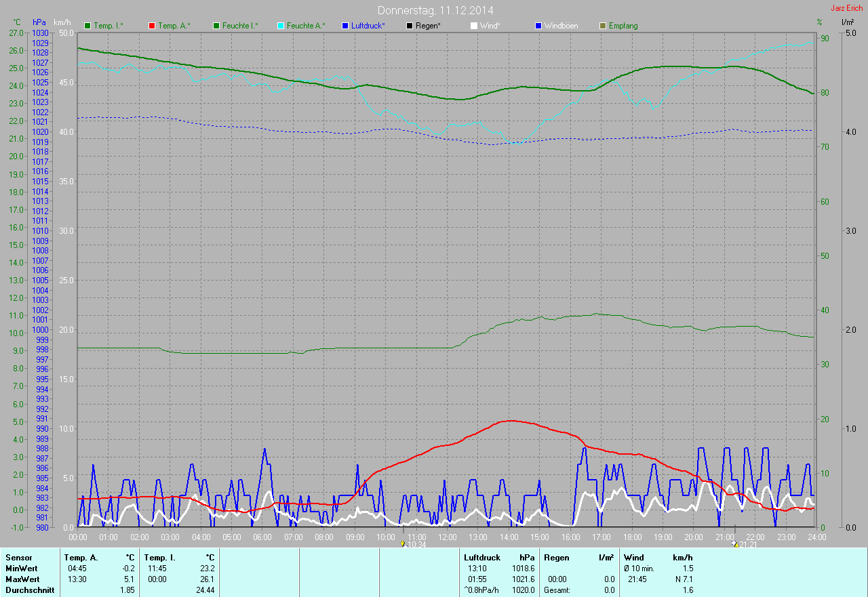
Task: Click the Regen column header in the table
Action: pyautogui.click(x=558, y=557)
